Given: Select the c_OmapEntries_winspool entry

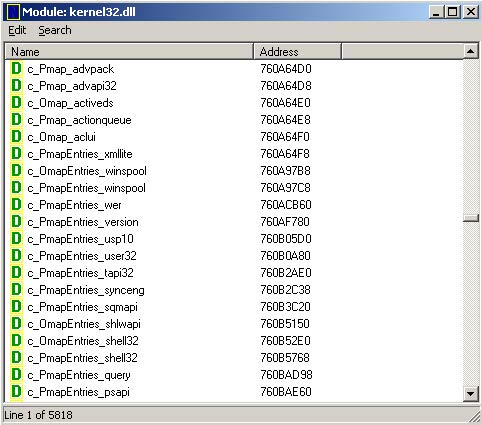Looking at the screenshot, I should tap(87, 171).
